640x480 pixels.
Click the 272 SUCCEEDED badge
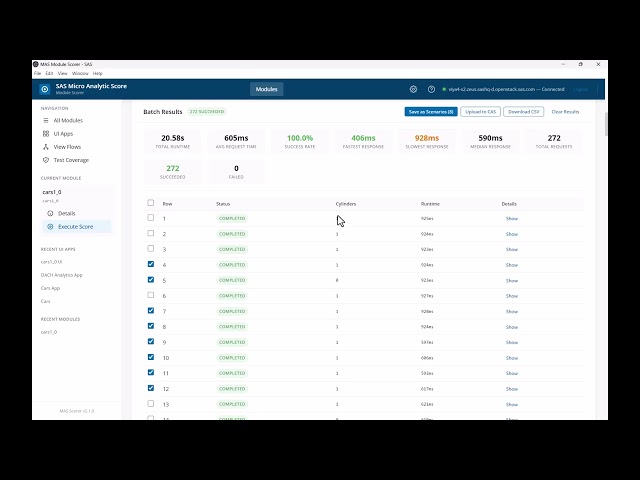[207, 111]
